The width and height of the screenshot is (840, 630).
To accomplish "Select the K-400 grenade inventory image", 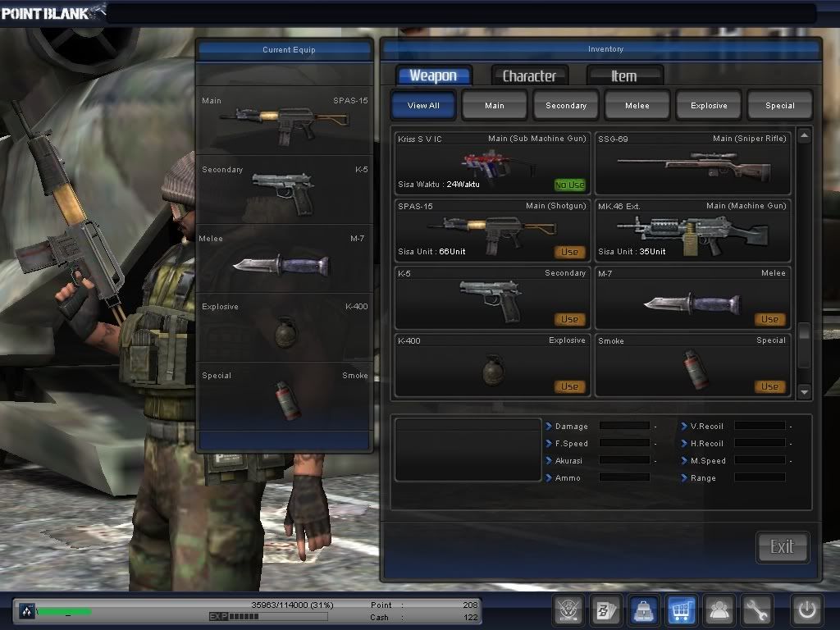I will coord(493,370).
